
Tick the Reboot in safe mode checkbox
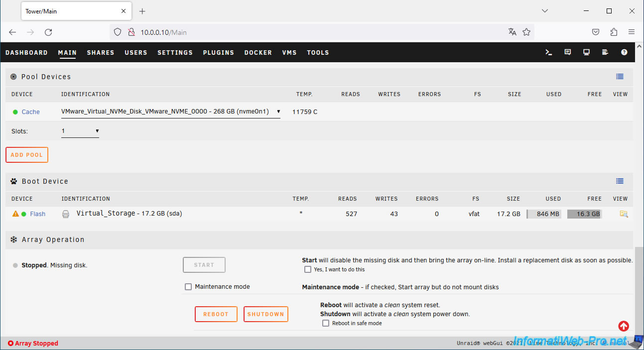coord(326,323)
